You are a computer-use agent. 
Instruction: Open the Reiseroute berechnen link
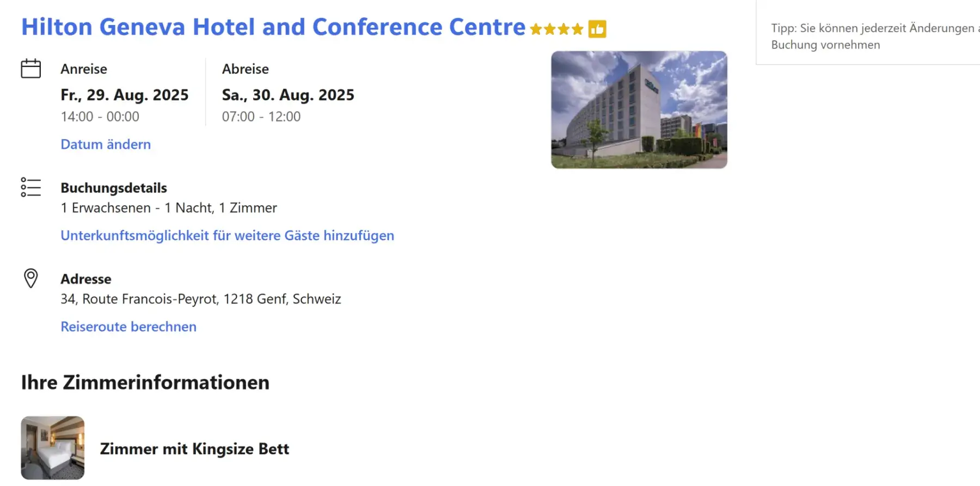click(x=128, y=326)
